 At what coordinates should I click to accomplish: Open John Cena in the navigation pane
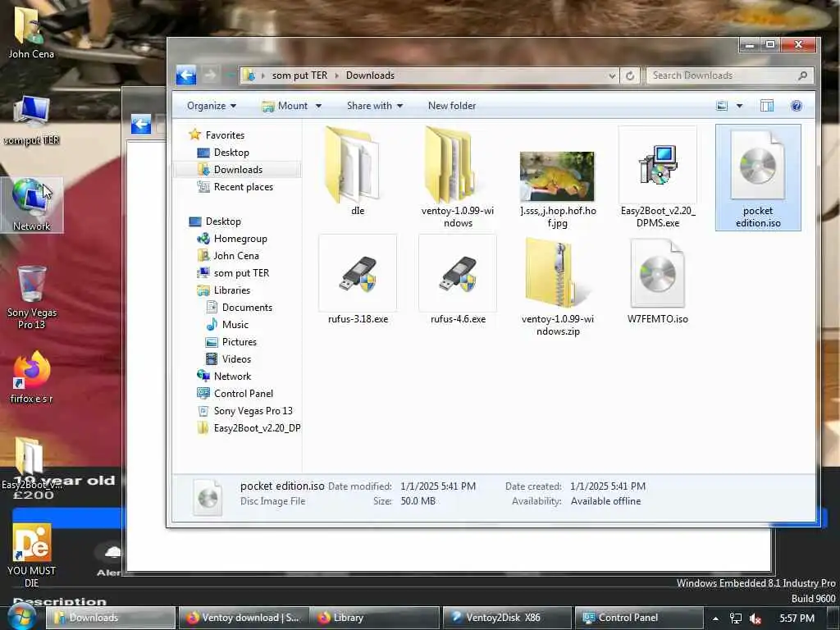coord(228,256)
